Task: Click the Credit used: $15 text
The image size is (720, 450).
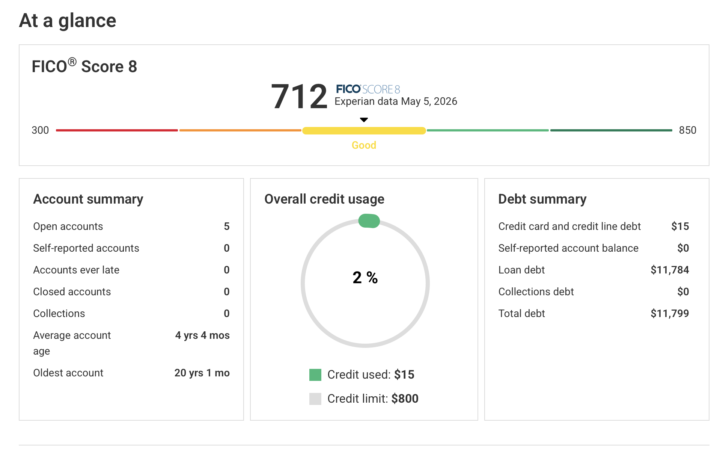Action: (x=371, y=375)
